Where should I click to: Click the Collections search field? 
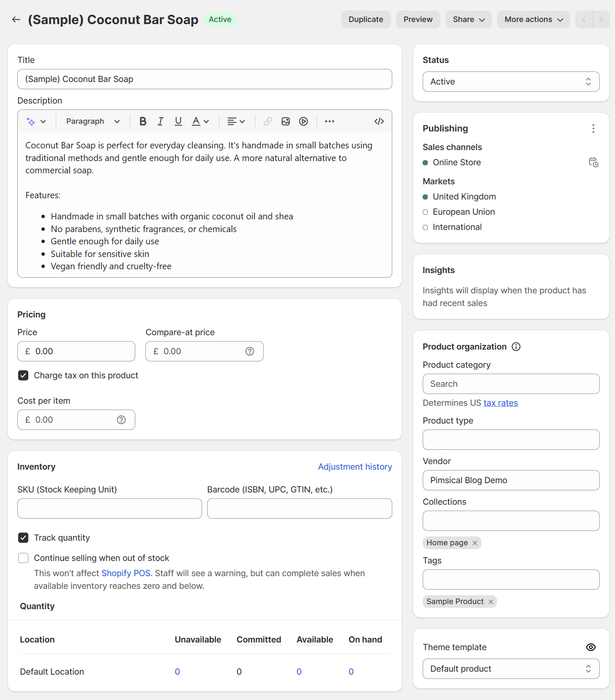pos(511,521)
